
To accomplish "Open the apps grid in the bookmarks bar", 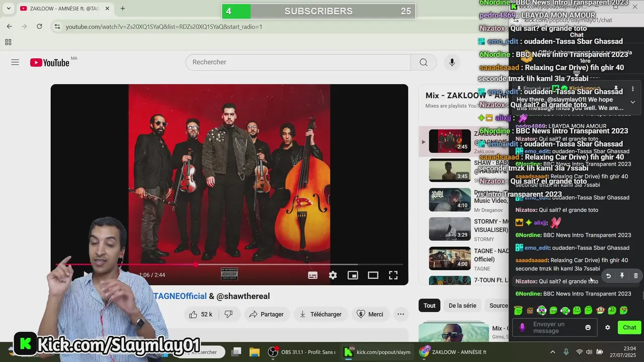I will pyautogui.click(x=8, y=42).
